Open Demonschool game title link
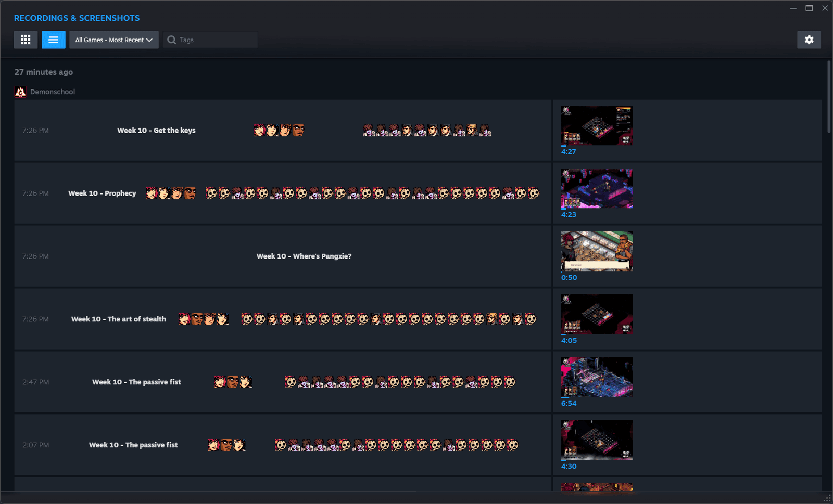Screen dimensions: 833x504 pyautogui.click(x=53, y=92)
